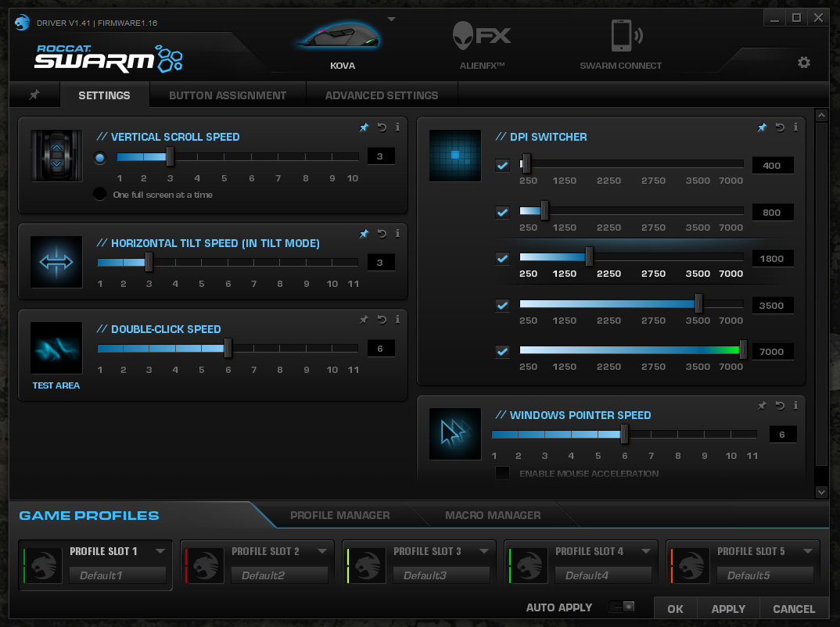Screen dimensions: 840x627
Task: Pin the Double-Click Speed panel
Action: tap(364, 320)
